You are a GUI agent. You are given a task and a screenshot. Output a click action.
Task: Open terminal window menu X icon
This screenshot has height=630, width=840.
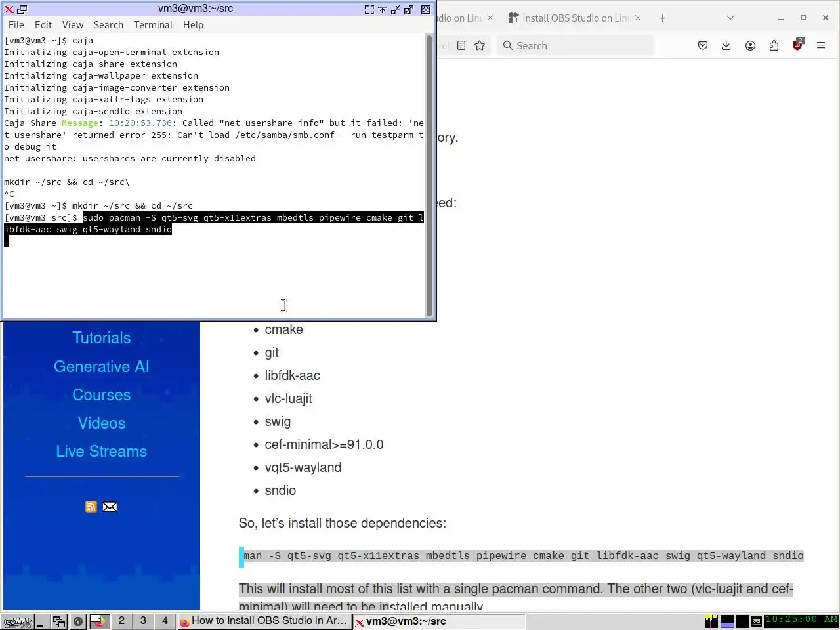tap(9, 9)
